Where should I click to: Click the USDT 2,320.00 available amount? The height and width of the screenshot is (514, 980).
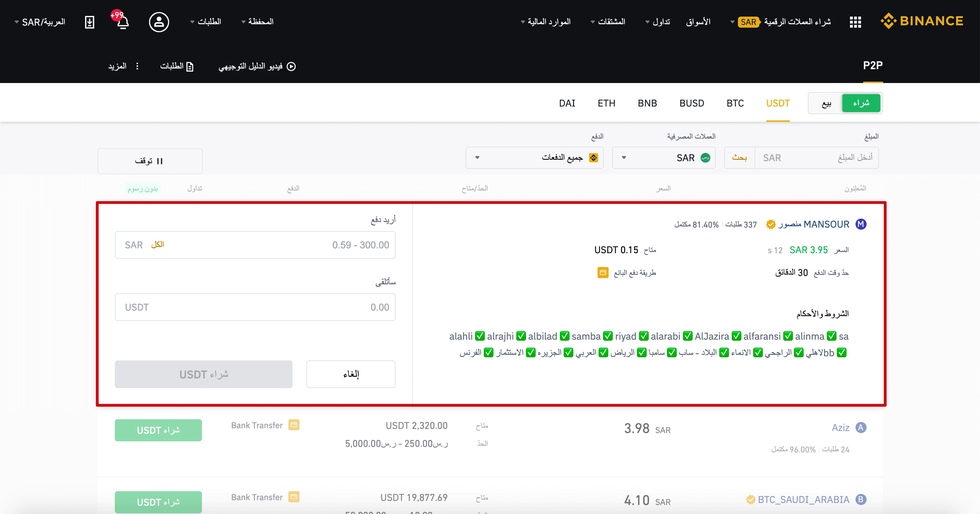417,425
